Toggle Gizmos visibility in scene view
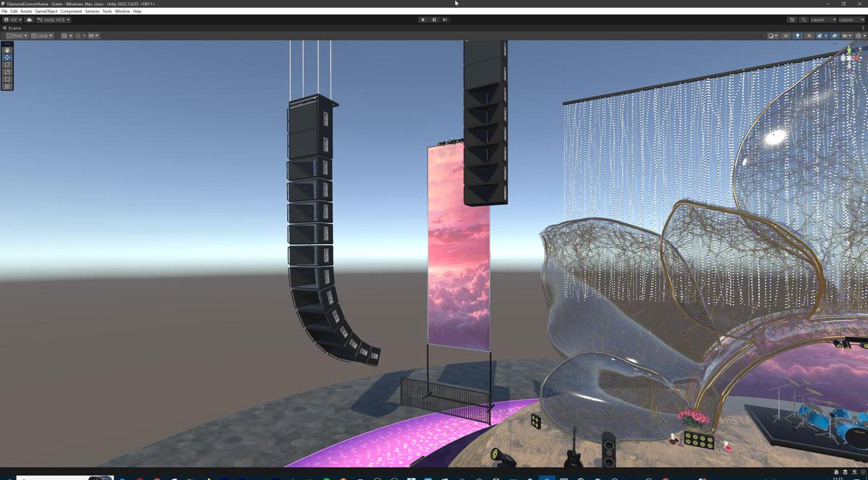 tap(859, 35)
